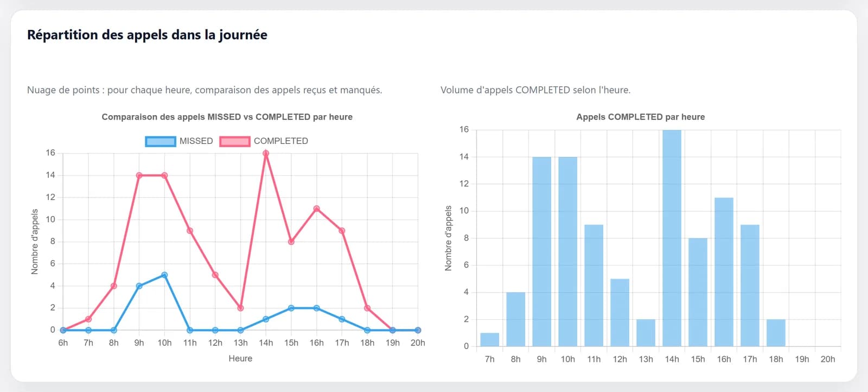The height and width of the screenshot is (392, 868).
Task: Click the chart title "Comparaison des appels MISSED vs COMPLETED par heure"
Action: tap(227, 117)
